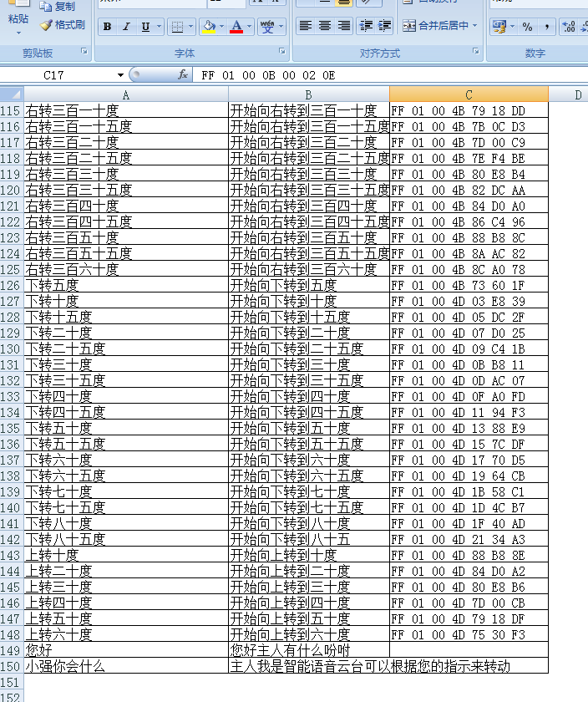This screenshot has width=588, height=702.
Task: Align text right in cell
Action: point(344,26)
